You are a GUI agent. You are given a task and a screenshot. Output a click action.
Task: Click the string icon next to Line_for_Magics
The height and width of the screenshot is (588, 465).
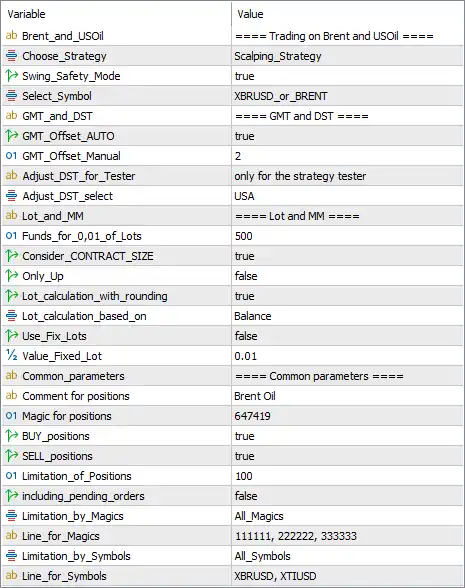point(12,536)
